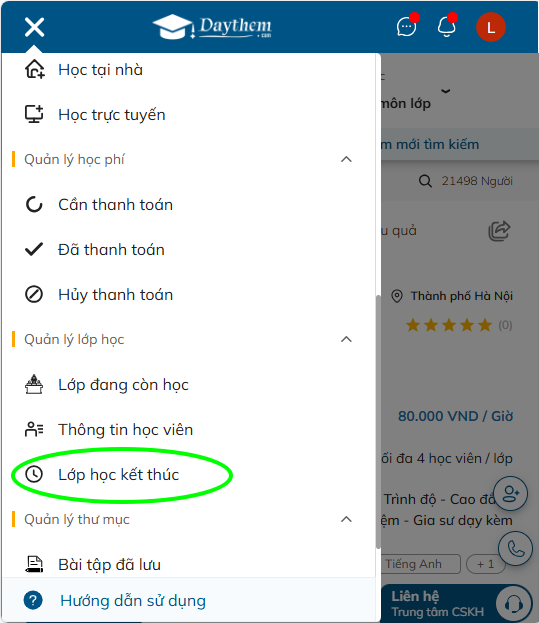Screen dimensions: 539x623
Task: Click the add-user floating button
Action: (x=510, y=494)
